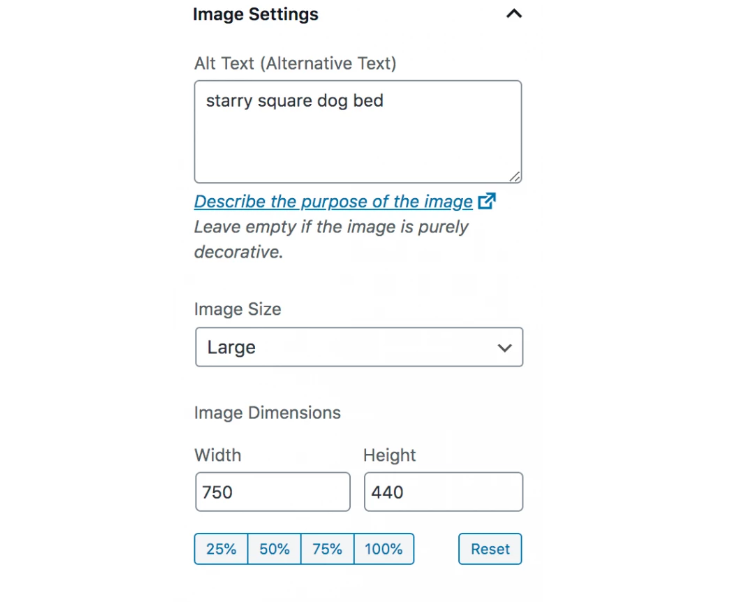Set image dimensions to 75%
This screenshot has width=740, height=605.
click(327, 549)
